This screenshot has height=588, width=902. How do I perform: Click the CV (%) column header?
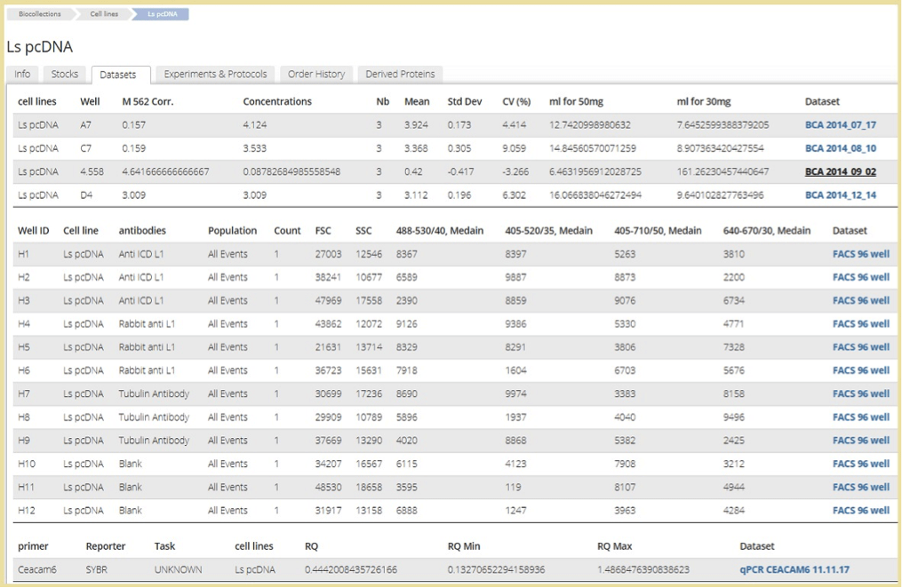pos(515,102)
